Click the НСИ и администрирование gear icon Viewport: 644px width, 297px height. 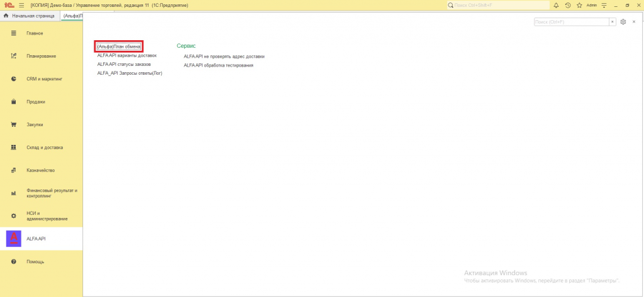coord(14,216)
